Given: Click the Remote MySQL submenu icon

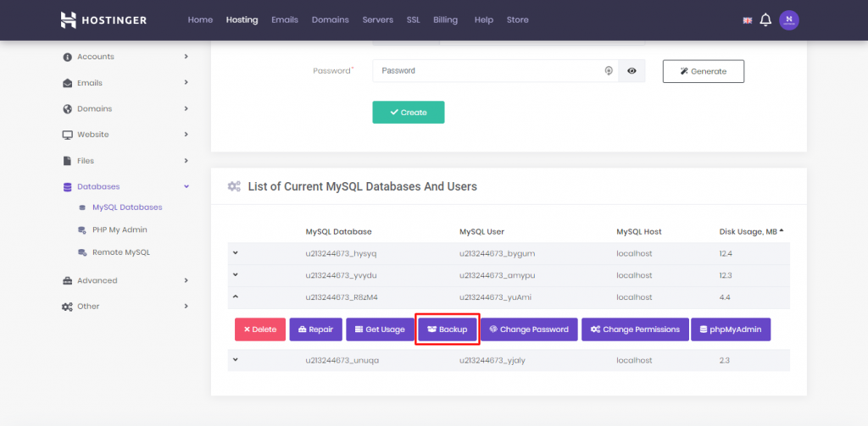Looking at the screenshot, I should pyautogui.click(x=82, y=253).
